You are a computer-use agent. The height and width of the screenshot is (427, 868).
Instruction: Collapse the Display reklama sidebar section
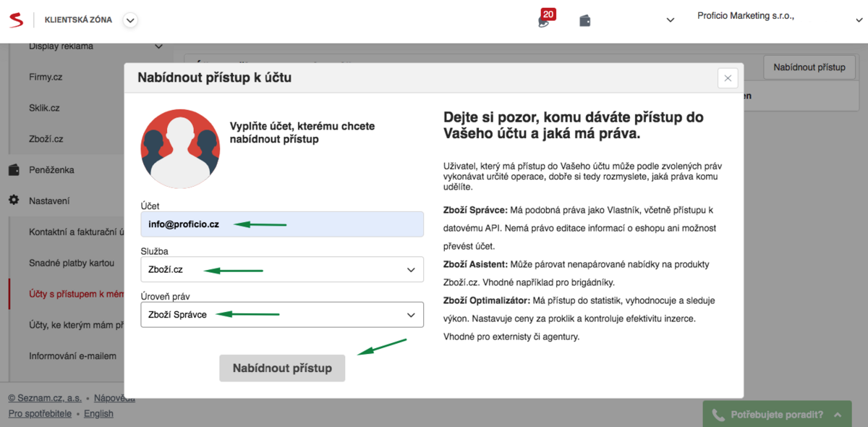(x=159, y=47)
